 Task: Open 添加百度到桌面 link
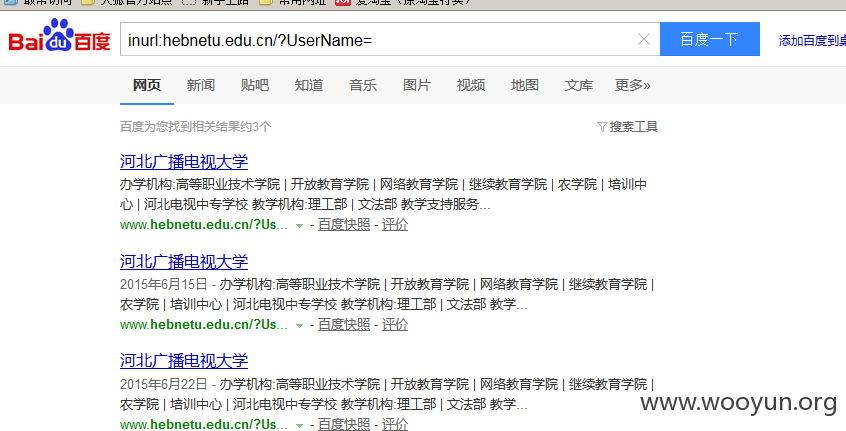click(x=812, y=40)
